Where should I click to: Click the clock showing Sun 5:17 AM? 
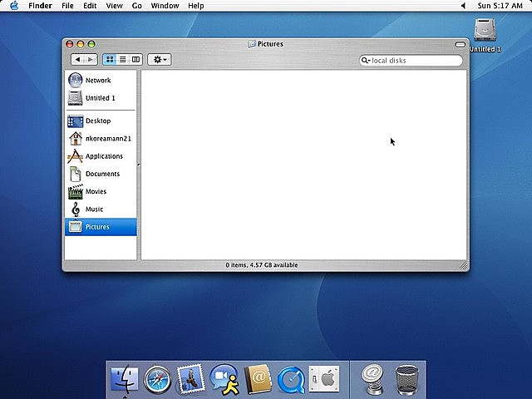pos(500,6)
